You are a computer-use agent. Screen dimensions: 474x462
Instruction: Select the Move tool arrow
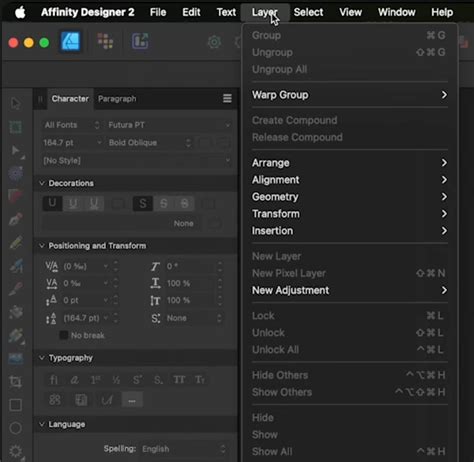tap(15, 103)
